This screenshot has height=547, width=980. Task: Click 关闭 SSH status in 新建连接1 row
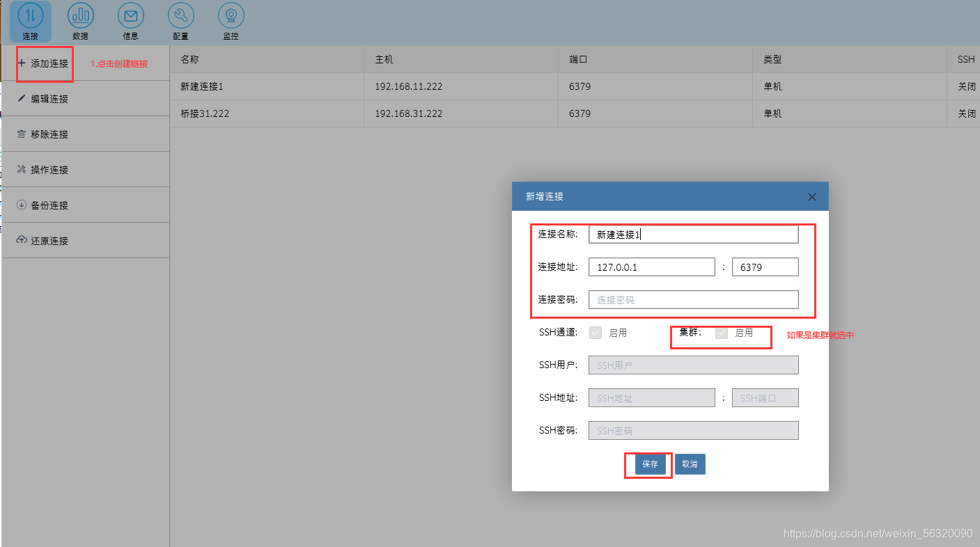click(967, 87)
